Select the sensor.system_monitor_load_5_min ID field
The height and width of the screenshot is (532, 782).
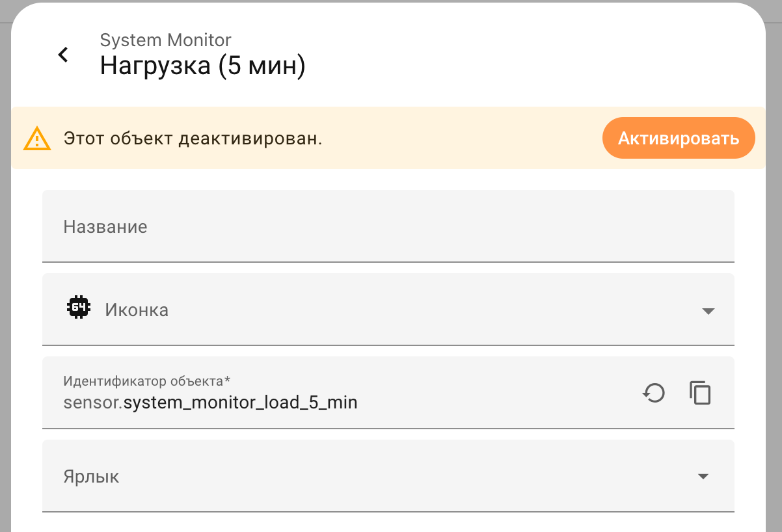pos(260,401)
